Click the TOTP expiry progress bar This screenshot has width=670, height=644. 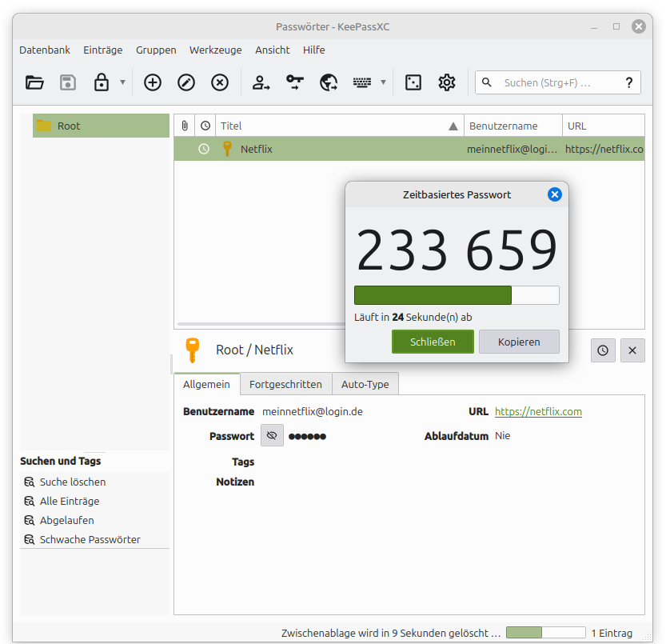tap(457, 295)
